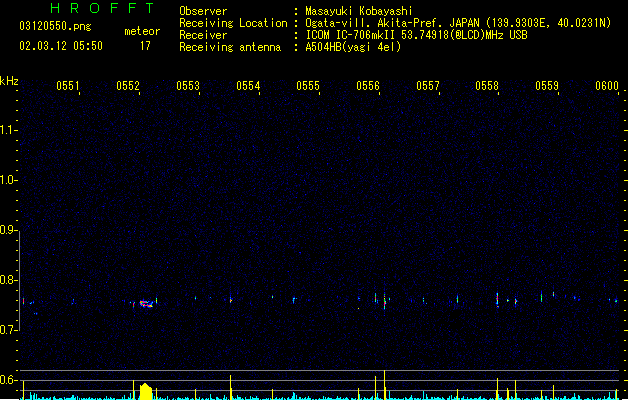Screen dimensions: 629x400
Task: Click the A504HB(yagi 4el) antenna text
Action: 353,47
